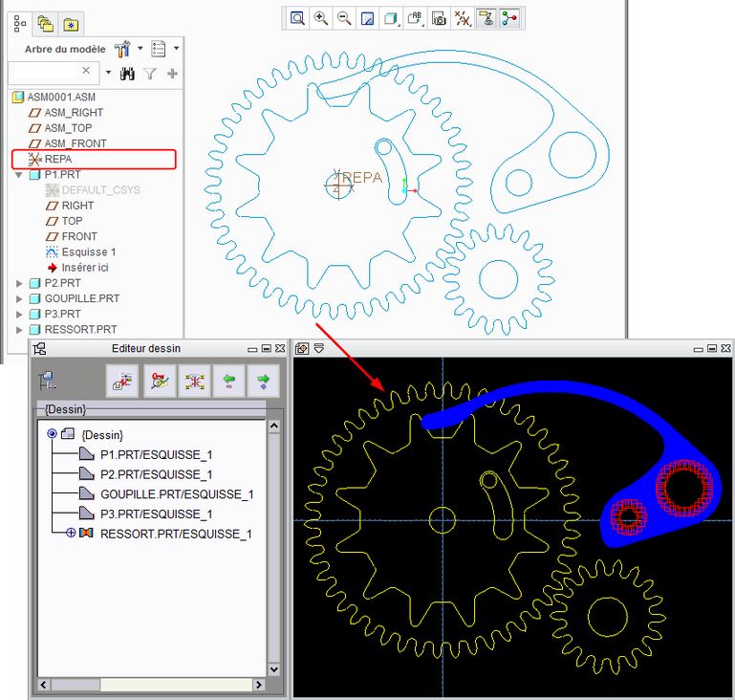Image resolution: width=735 pixels, height=700 pixels.
Task: Select the ASM_RIGHT datum plane
Action: click(x=74, y=113)
